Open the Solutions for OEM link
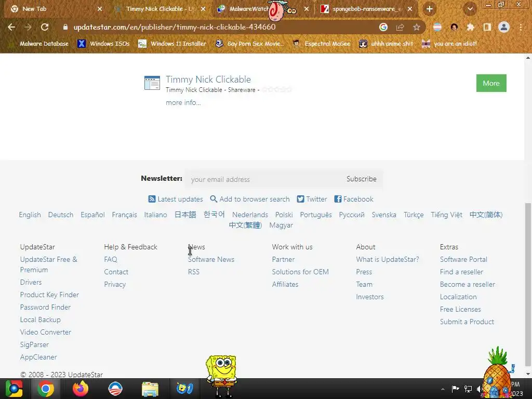This screenshot has width=532, height=399. (300, 272)
